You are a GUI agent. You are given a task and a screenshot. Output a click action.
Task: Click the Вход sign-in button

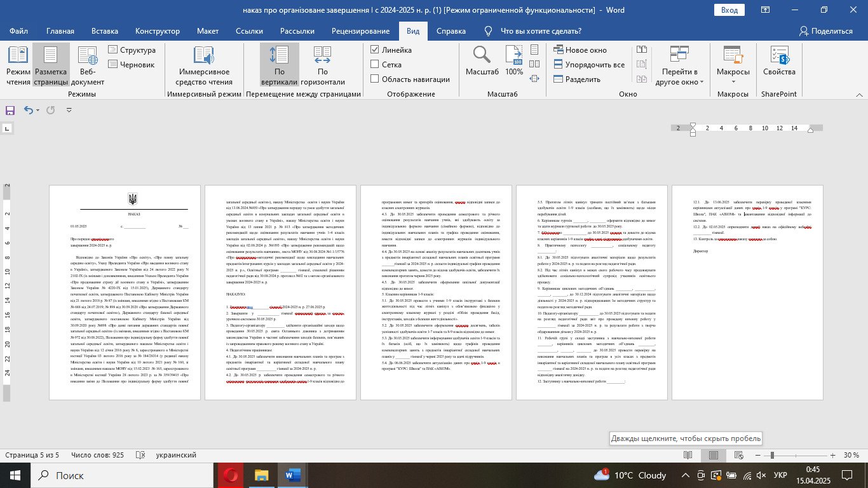click(729, 10)
